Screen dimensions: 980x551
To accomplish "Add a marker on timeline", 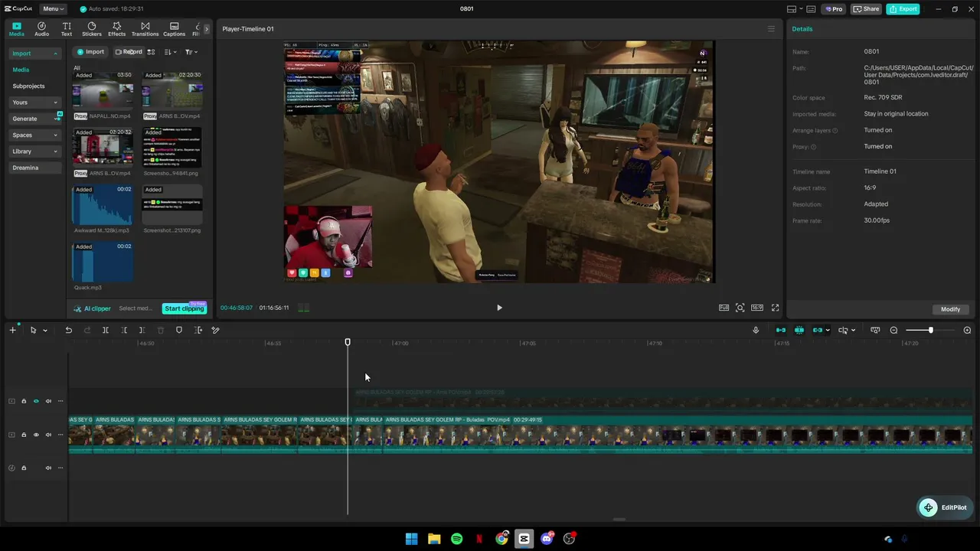I will tap(178, 330).
